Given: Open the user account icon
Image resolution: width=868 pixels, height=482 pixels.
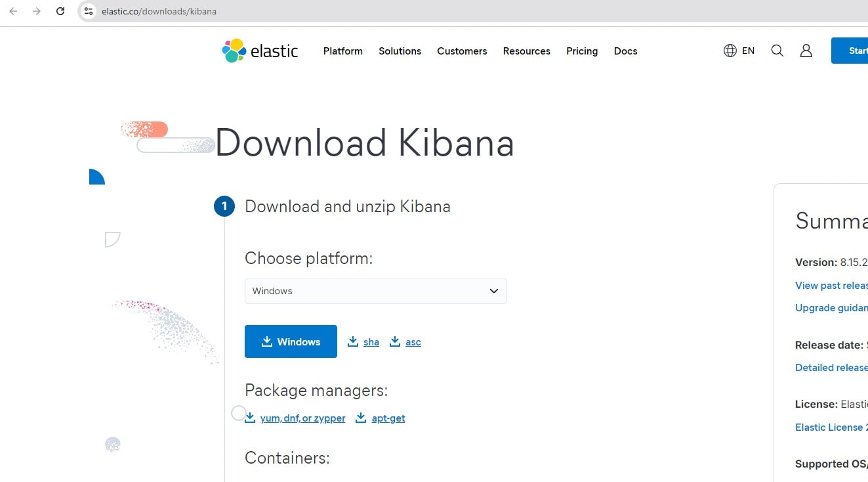Looking at the screenshot, I should click(x=806, y=51).
